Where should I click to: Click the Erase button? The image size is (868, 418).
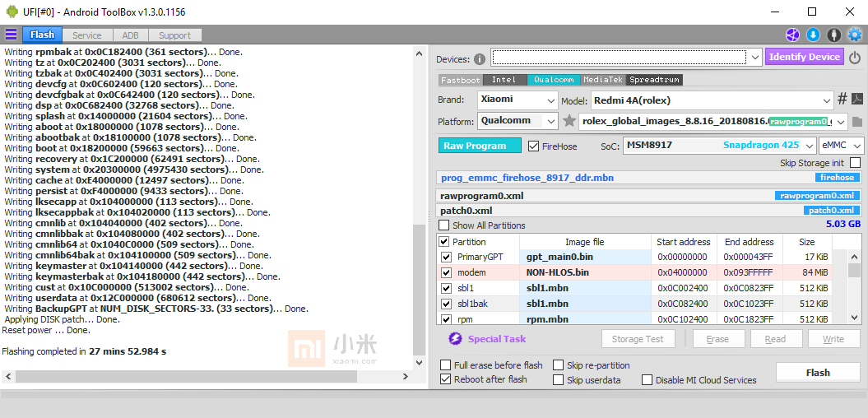(x=717, y=339)
